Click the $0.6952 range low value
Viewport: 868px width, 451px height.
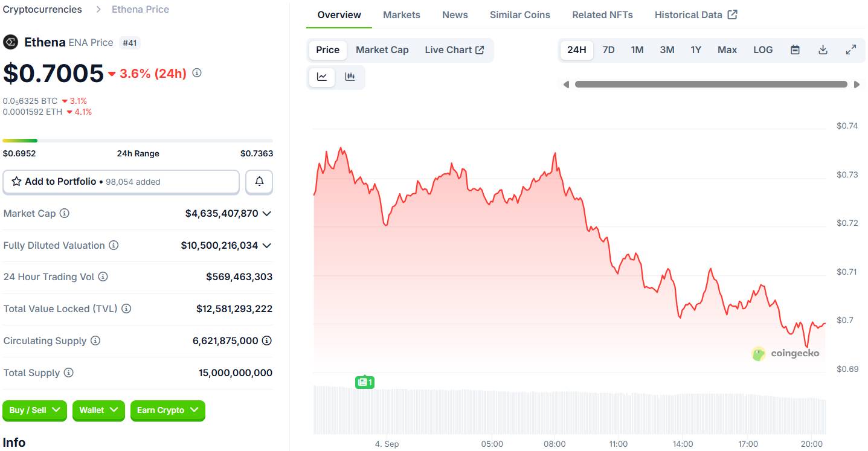click(x=19, y=154)
